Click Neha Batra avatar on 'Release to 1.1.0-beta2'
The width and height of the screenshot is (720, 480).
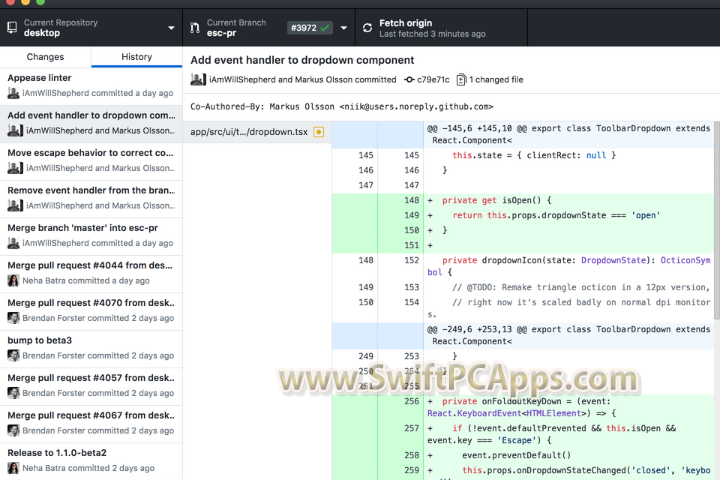13,468
